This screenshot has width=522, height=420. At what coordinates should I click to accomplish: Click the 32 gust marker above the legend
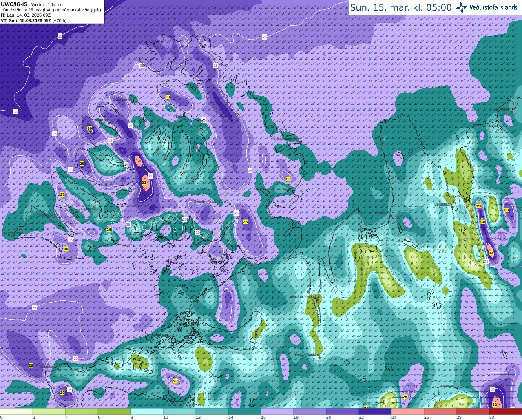point(495,405)
